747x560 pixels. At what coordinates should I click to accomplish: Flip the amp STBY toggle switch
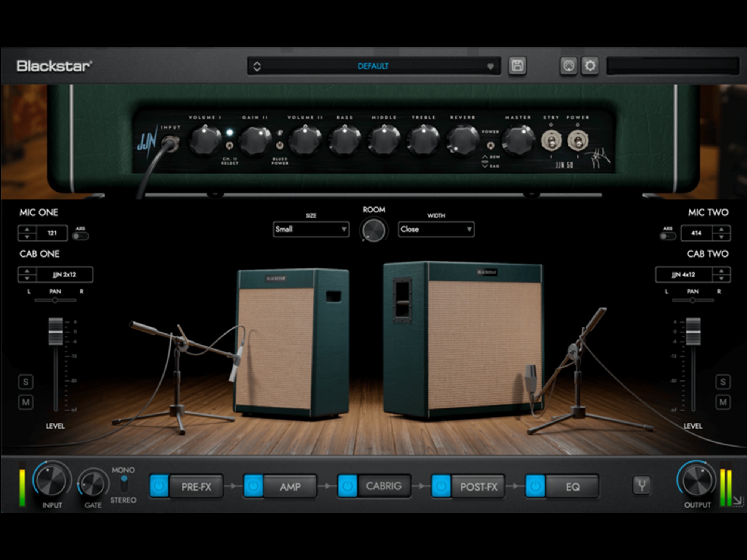pos(551,141)
